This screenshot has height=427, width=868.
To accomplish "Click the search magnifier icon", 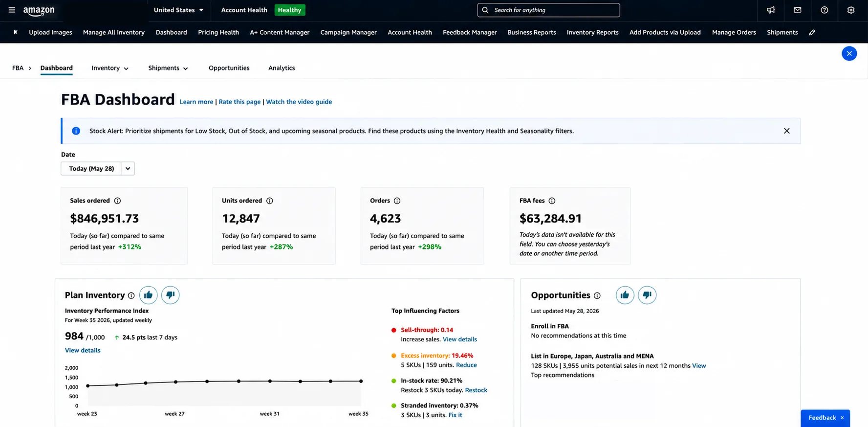I will click(485, 10).
